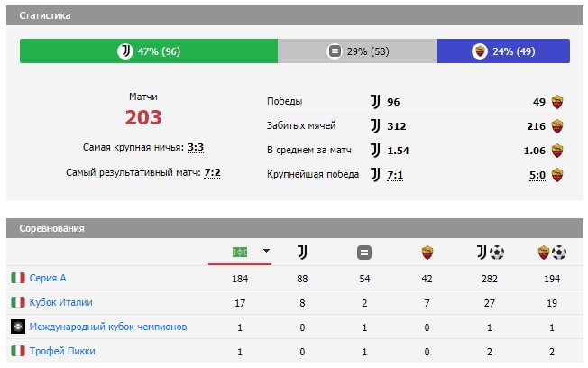The image size is (588, 368).
Task: Click Juventus average per match 1.54
Action: click(399, 151)
